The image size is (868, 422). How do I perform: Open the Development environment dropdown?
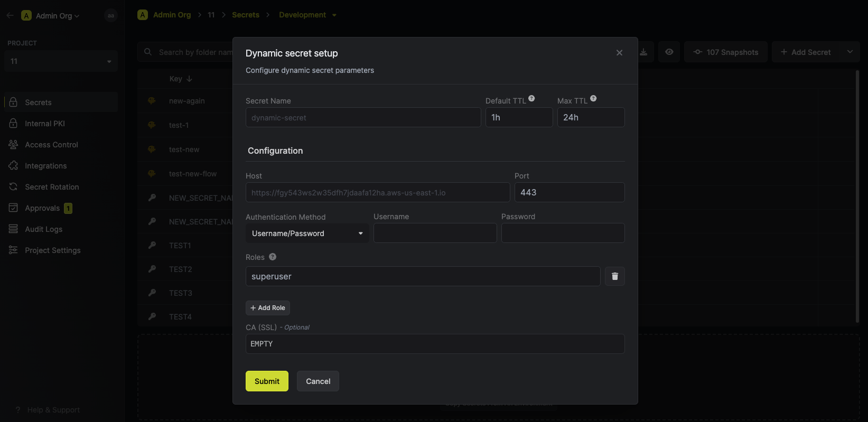(x=307, y=15)
